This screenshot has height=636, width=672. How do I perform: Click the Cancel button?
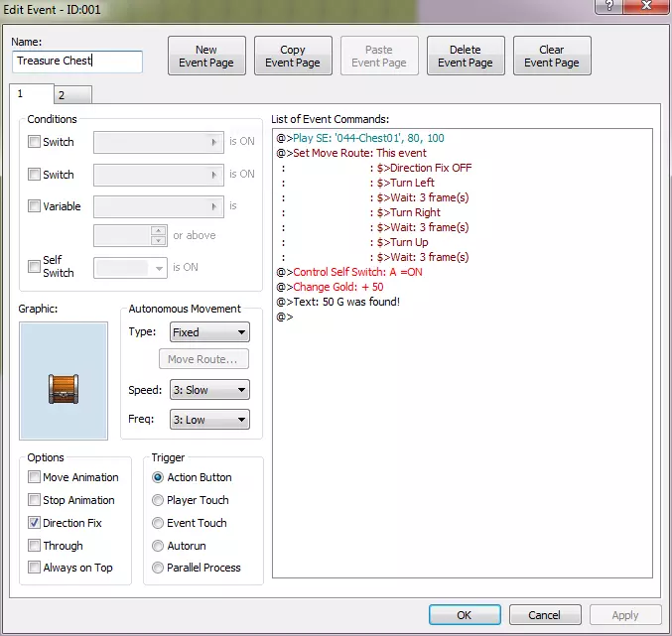pos(545,615)
